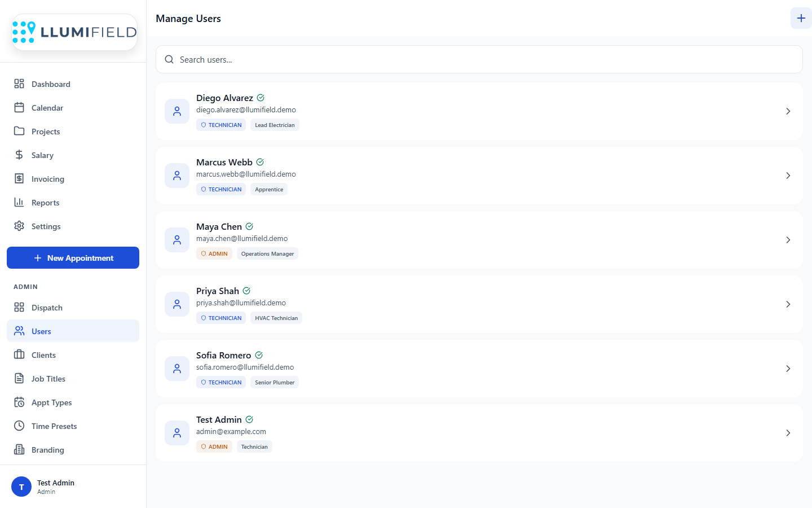This screenshot has height=508, width=812.
Task: Click the Llumifield logo
Action: point(74,32)
